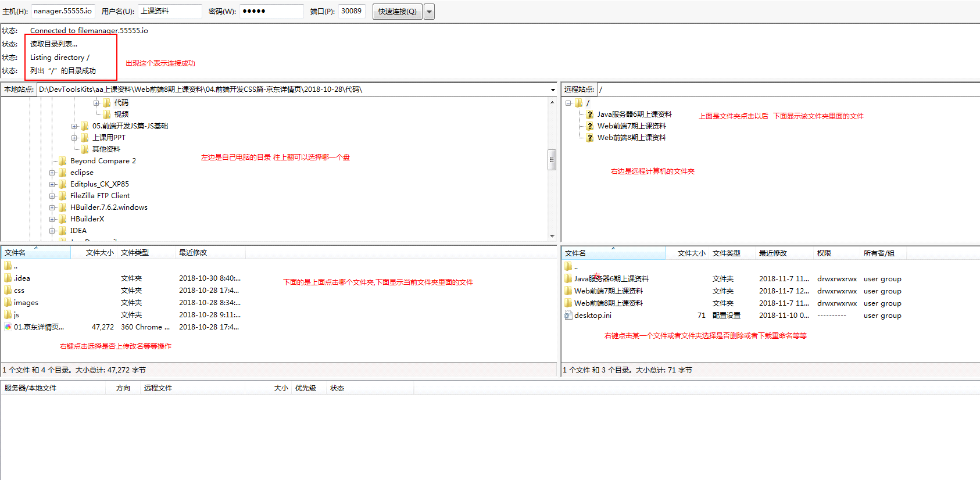Expand the Editplus_CK_XP85 folder node

pyautogui.click(x=52, y=184)
